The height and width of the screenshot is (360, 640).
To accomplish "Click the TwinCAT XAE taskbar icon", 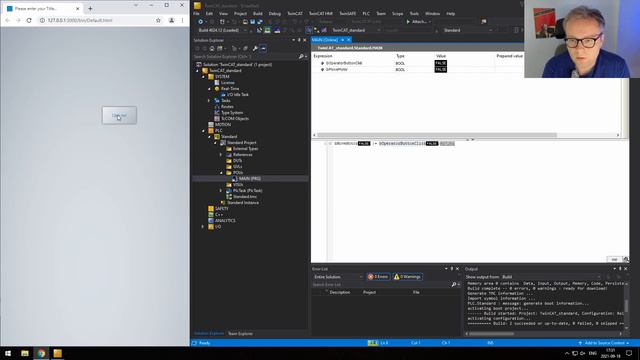I will click(x=58, y=353).
